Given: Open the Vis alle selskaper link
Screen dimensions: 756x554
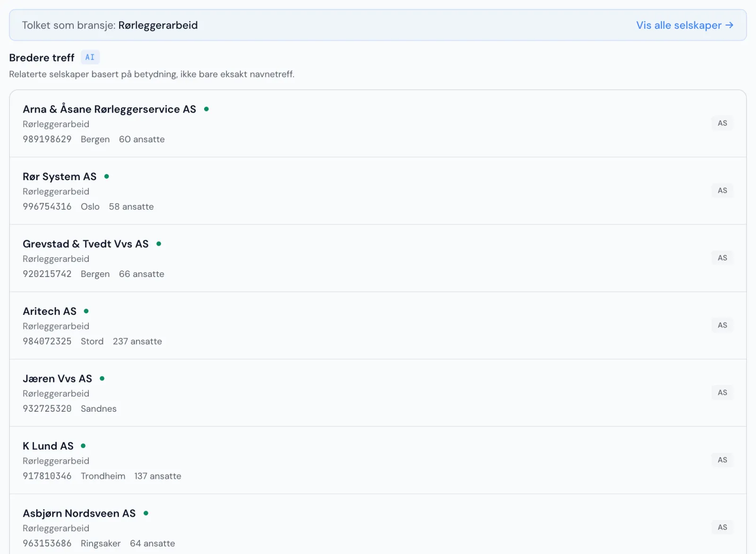Looking at the screenshot, I should (x=685, y=25).
